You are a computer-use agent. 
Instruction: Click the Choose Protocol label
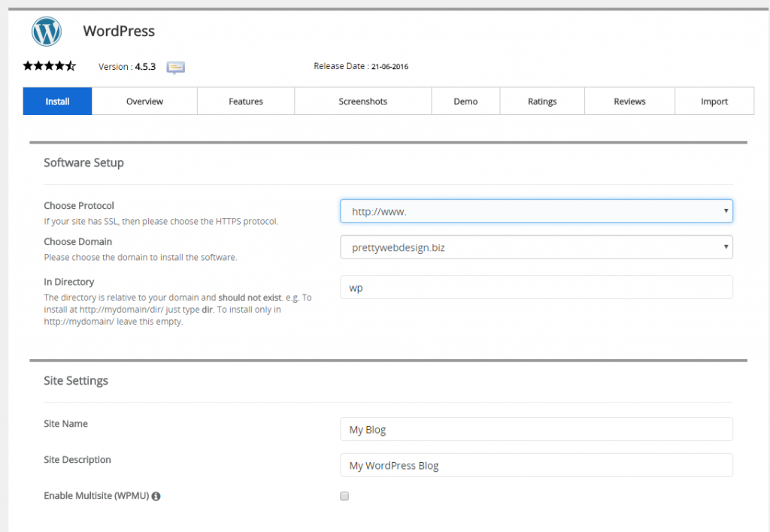coord(78,206)
